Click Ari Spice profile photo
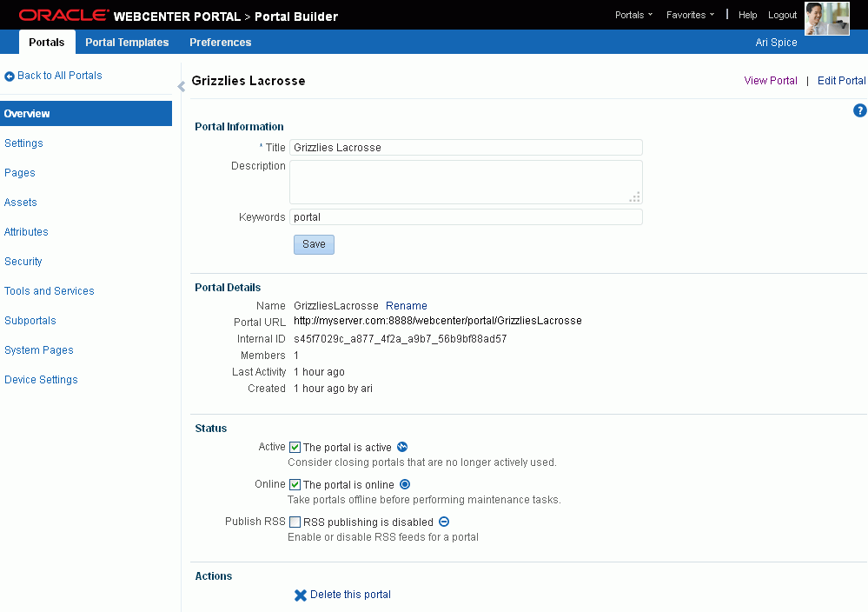The height and width of the screenshot is (612, 868). coord(827,18)
